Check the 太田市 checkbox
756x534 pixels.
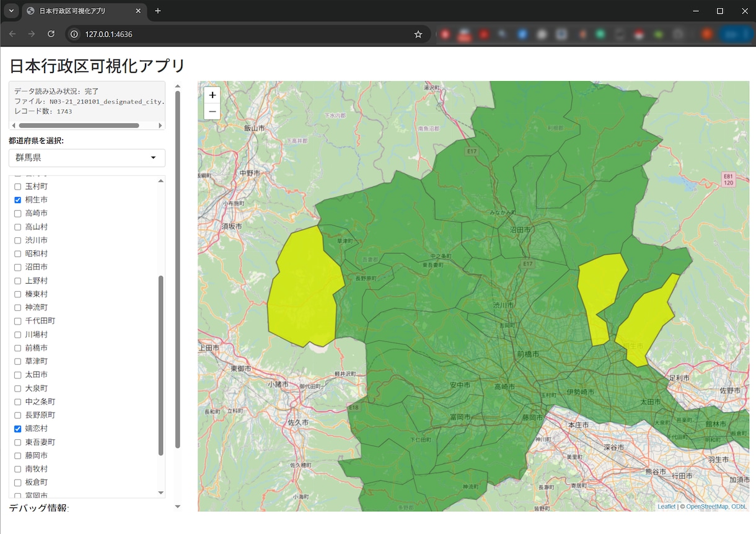18,375
